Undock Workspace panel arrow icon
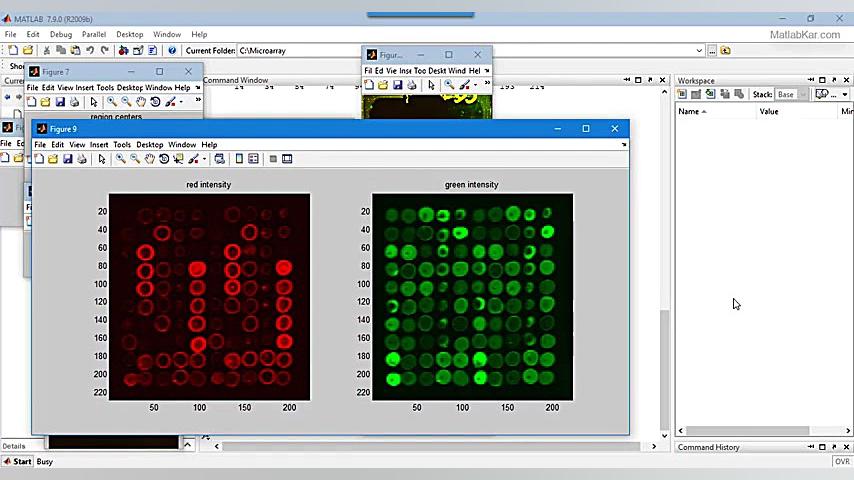 [x=834, y=80]
